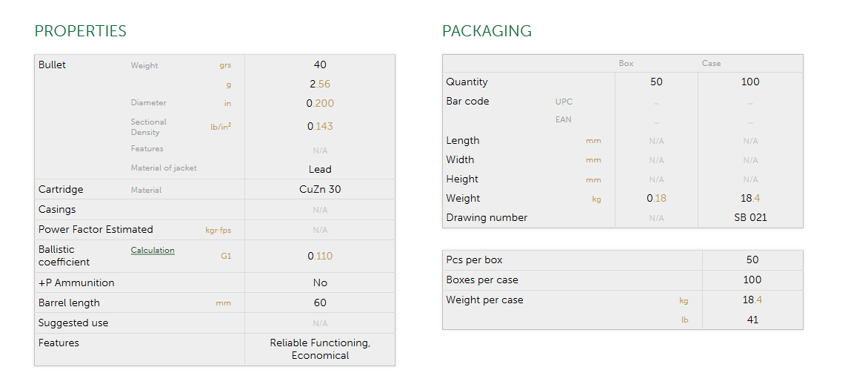Click the PACKAGING section heading

[487, 31]
